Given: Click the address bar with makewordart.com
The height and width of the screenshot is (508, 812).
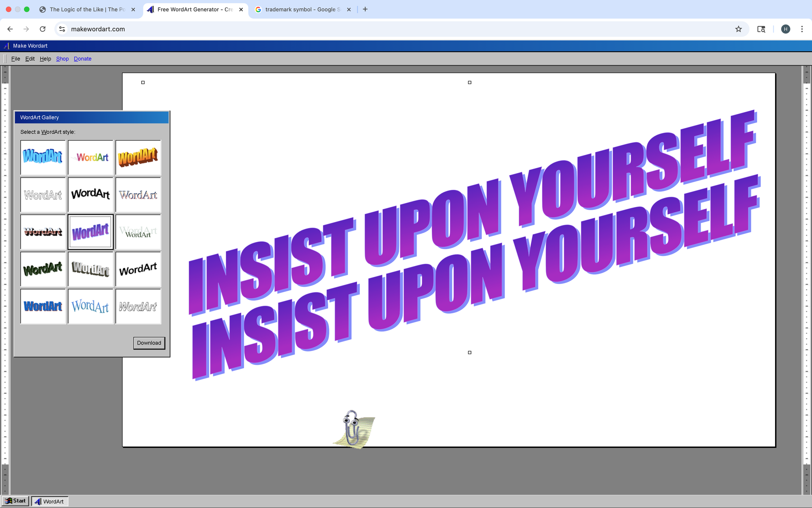Looking at the screenshot, I should [x=402, y=29].
